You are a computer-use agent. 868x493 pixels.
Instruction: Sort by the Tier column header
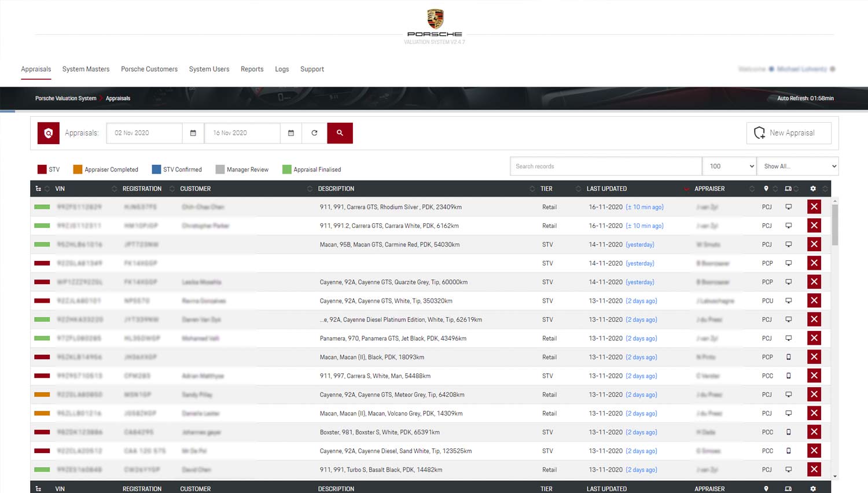click(x=546, y=189)
